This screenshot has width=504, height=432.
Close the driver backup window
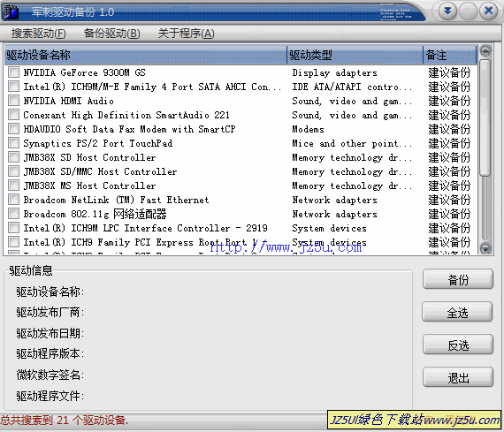click(489, 11)
